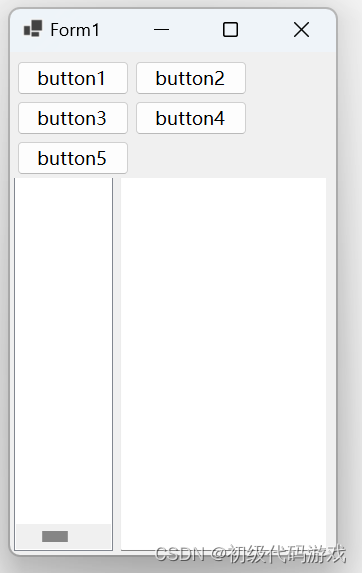Maximize the Form1 window
This screenshot has height=573, width=362.
tap(230, 30)
